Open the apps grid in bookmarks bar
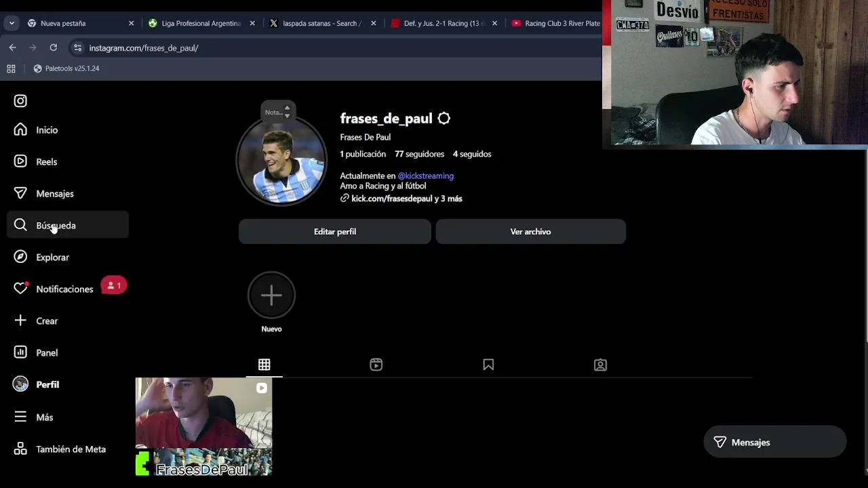 click(x=11, y=68)
